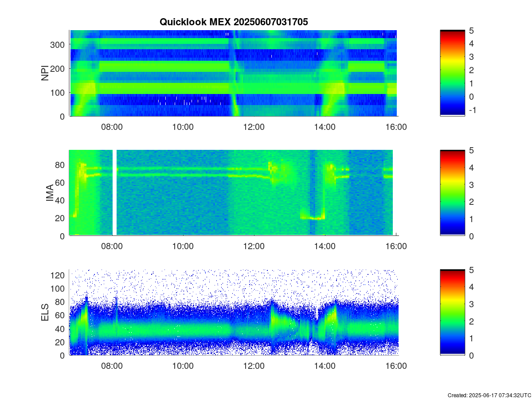Click the 12:00 tick below NPI plot
Viewport: 532px width, 399px height.
254,127
